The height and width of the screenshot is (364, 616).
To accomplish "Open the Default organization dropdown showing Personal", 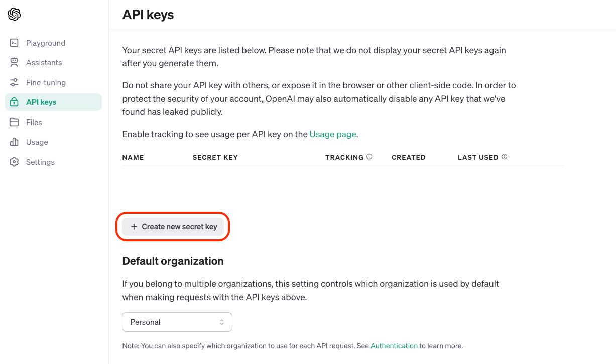I will [177, 322].
